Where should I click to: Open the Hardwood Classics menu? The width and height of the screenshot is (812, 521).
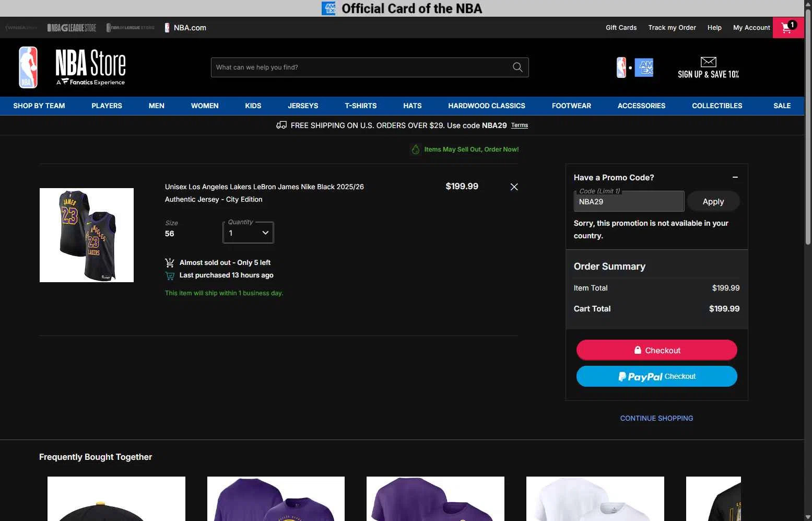(x=487, y=106)
